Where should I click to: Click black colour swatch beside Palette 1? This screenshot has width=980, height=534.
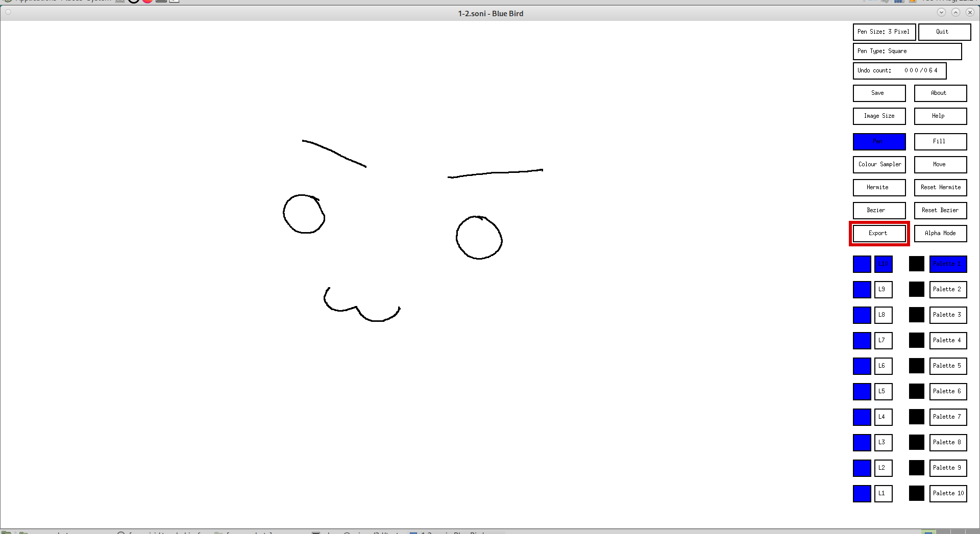(x=917, y=264)
